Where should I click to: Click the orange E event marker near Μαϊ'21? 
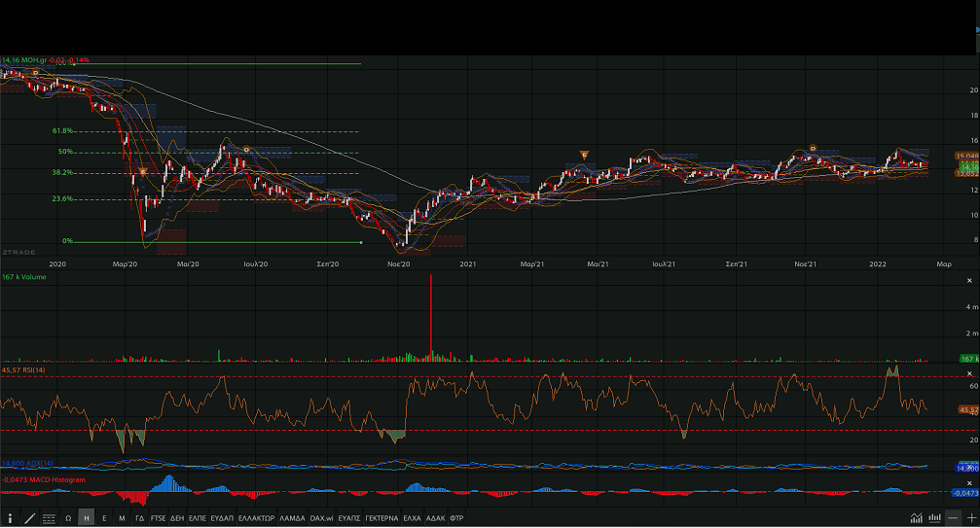(x=584, y=155)
